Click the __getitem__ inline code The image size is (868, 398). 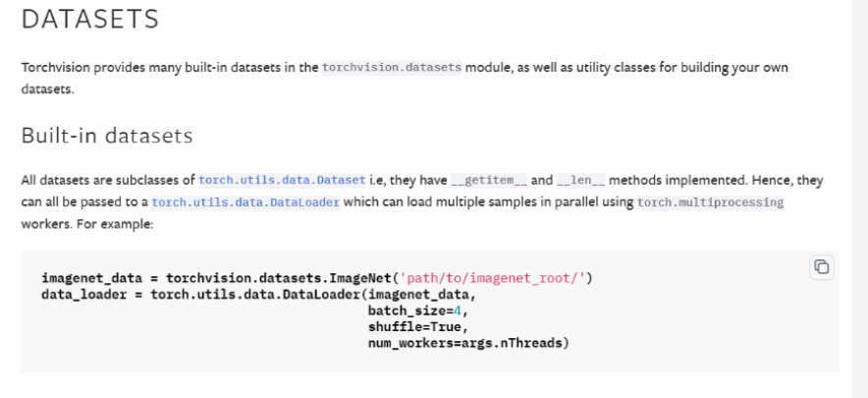(x=489, y=181)
